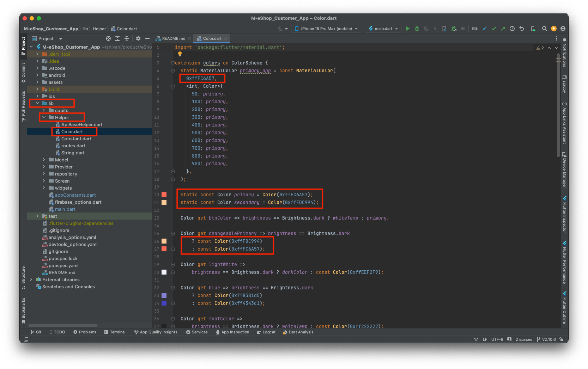Open the user account avatar icon

tap(563, 29)
